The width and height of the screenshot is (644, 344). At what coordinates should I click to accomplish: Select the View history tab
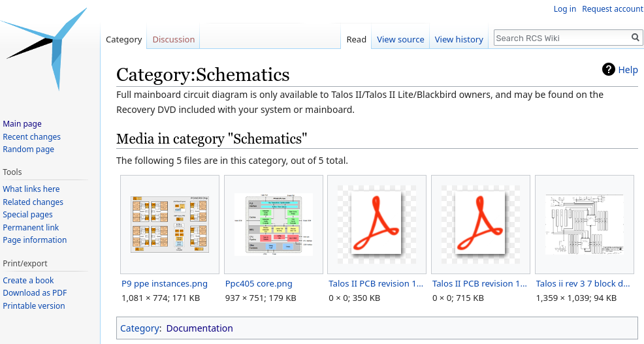[x=459, y=40]
